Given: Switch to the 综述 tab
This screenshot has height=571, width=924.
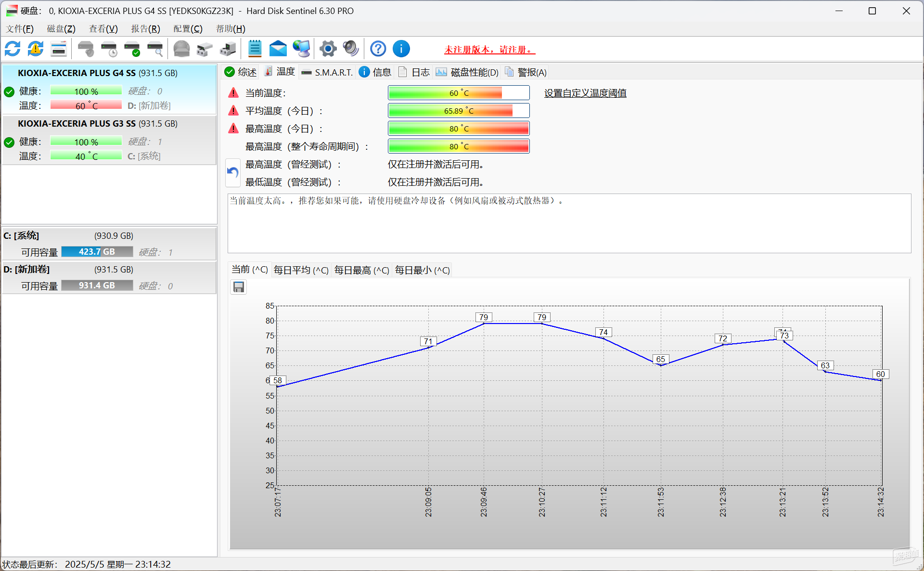Looking at the screenshot, I should click(241, 72).
